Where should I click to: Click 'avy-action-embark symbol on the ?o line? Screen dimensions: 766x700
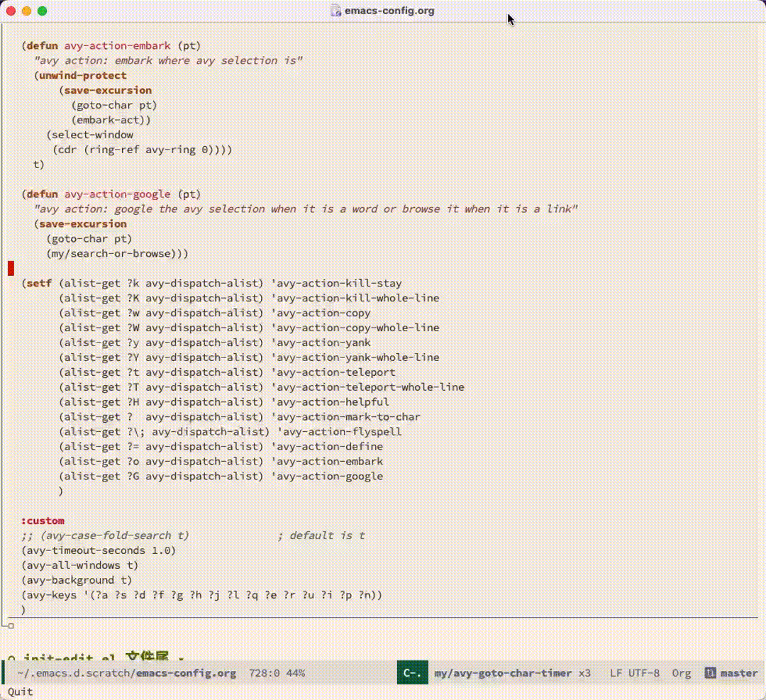pos(327,462)
